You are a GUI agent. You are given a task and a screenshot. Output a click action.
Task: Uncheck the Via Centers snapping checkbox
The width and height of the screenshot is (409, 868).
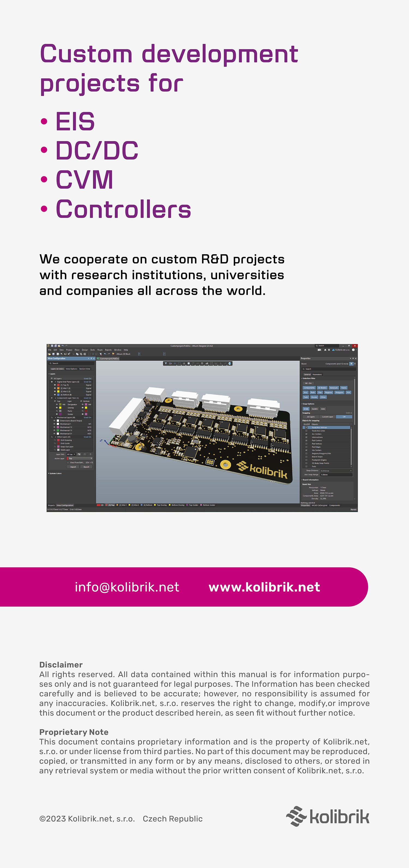[306, 451]
